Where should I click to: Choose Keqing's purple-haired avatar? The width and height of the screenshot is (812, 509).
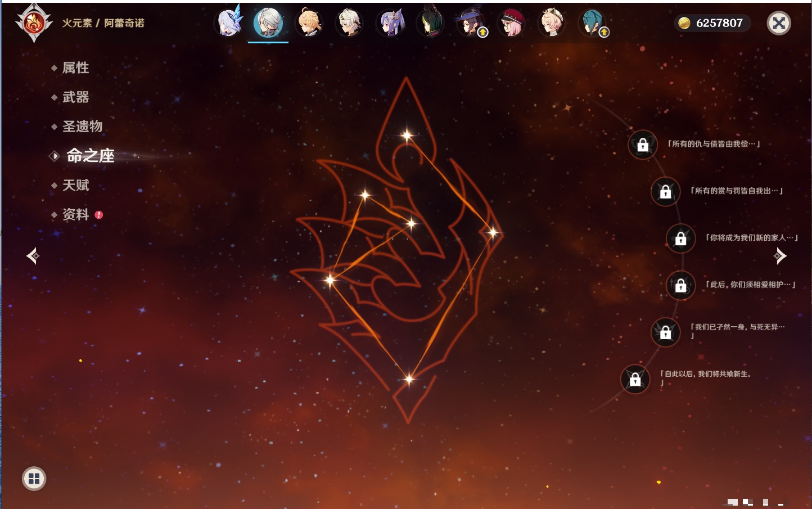(x=390, y=22)
